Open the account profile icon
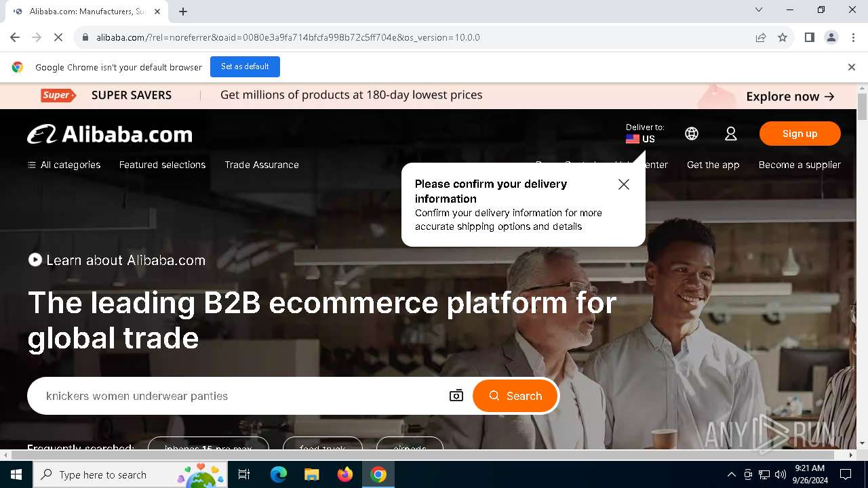The height and width of the screenshot is (488, 868). [731, 134]
